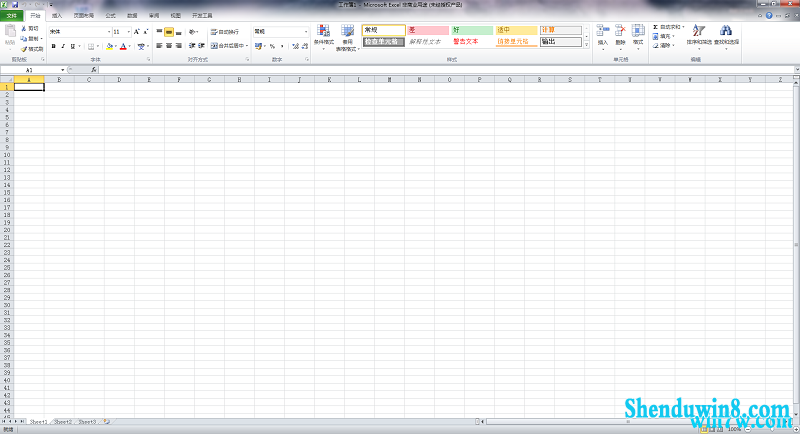Viewport: 800px width, 434px height.
Task: Expand the Name Box dropdown arrow
Action: point(62,70)
